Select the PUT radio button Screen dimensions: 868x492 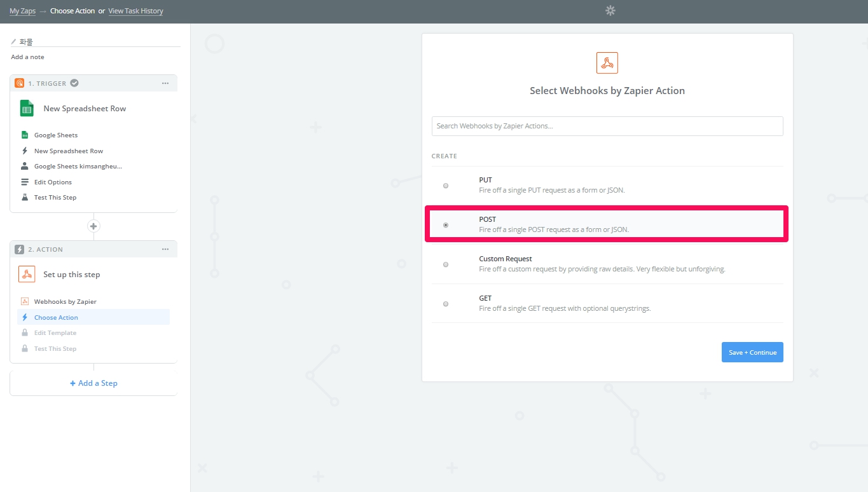446,186
